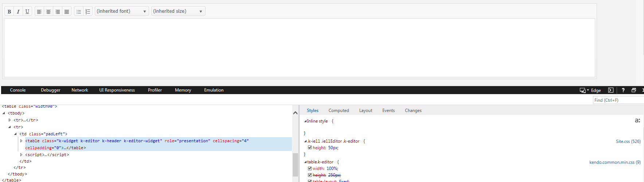Open Site.css (526) source link
The height and width of the screenshot is (182, 644).
click(x=628, y=142)
